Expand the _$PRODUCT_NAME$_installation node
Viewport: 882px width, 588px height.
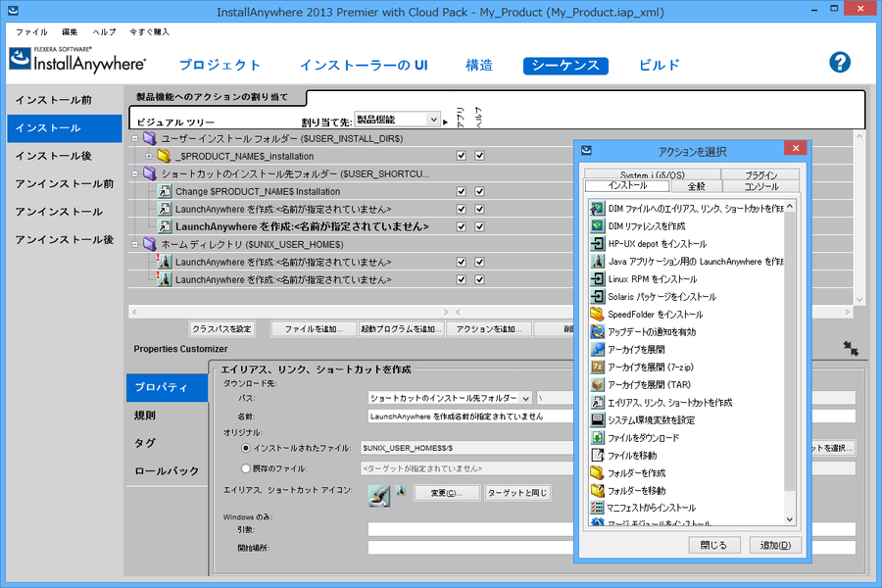149,156
